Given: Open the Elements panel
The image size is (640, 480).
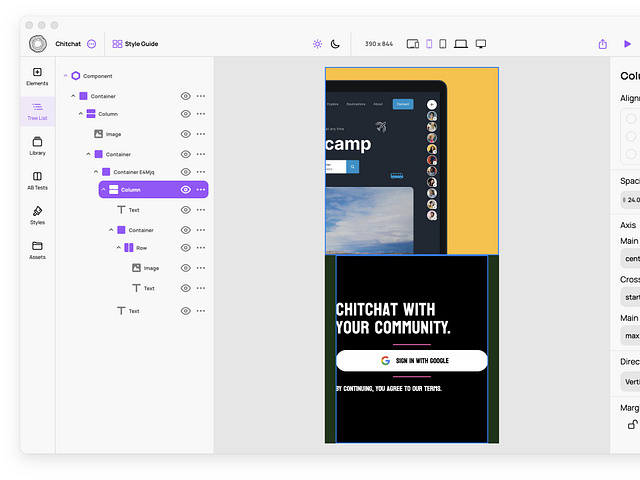Looking at the screenshot, I should coord(37,76).
